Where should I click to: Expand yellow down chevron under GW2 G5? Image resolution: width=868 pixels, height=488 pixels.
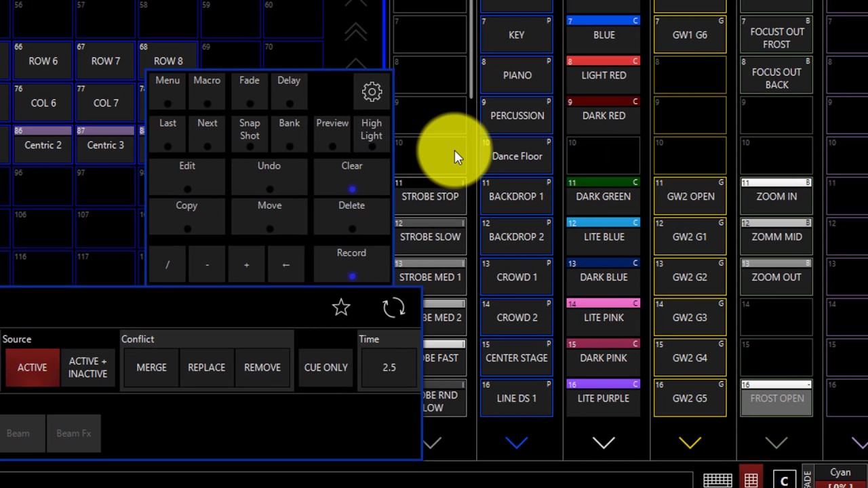[690, 443]
